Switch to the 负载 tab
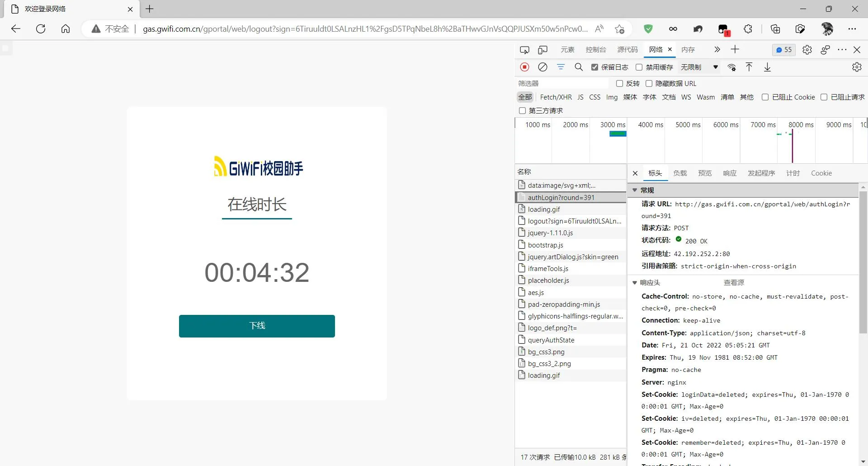Image resolution: width=868 pixels, height=466 pixels. click(679, 173)
